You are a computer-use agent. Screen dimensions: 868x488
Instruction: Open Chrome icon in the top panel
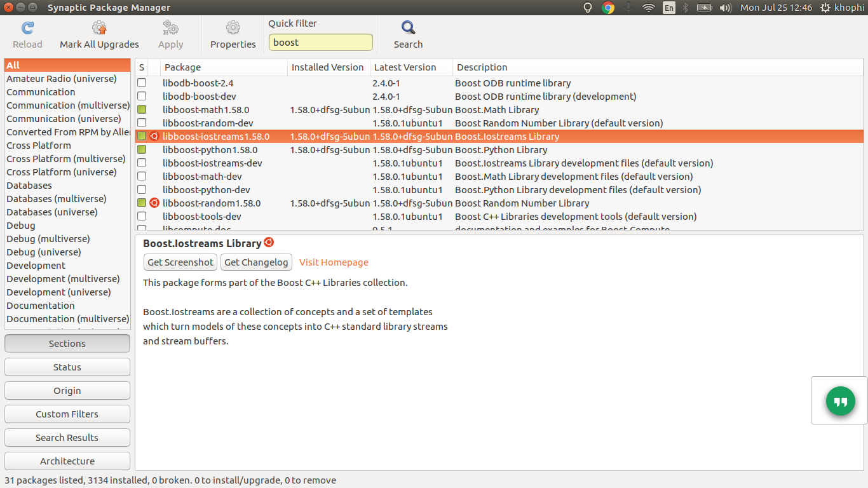coord(608,8)
